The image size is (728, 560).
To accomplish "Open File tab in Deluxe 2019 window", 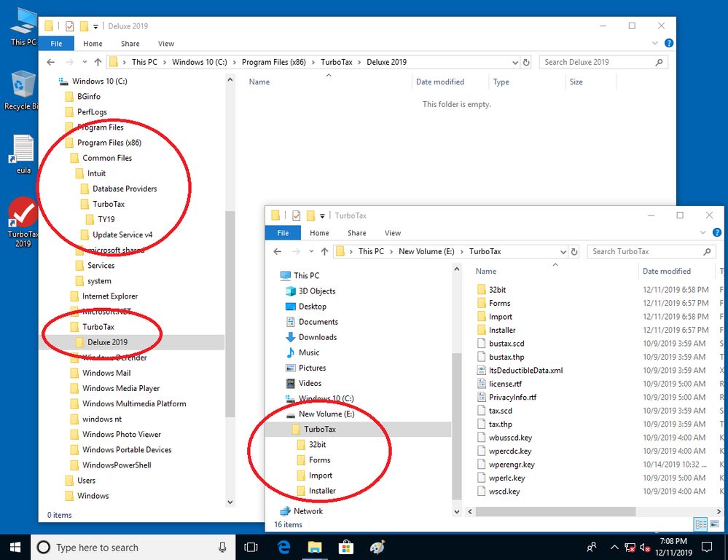I will pyautogui.click(x=56, y=44).
